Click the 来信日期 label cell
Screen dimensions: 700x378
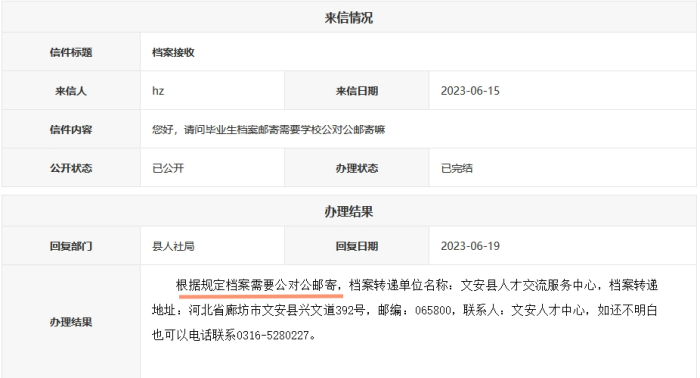pyautogui.click(x=357, y=91)
